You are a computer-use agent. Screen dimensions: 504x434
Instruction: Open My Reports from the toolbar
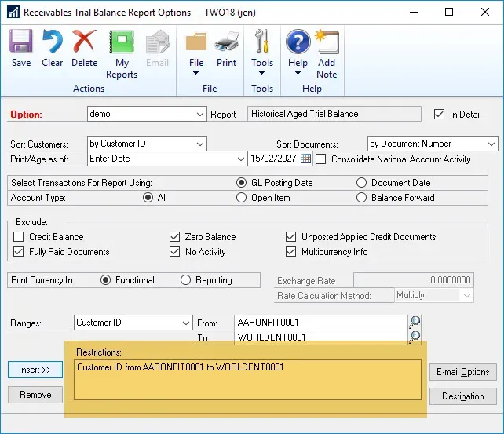coord(122,53)
